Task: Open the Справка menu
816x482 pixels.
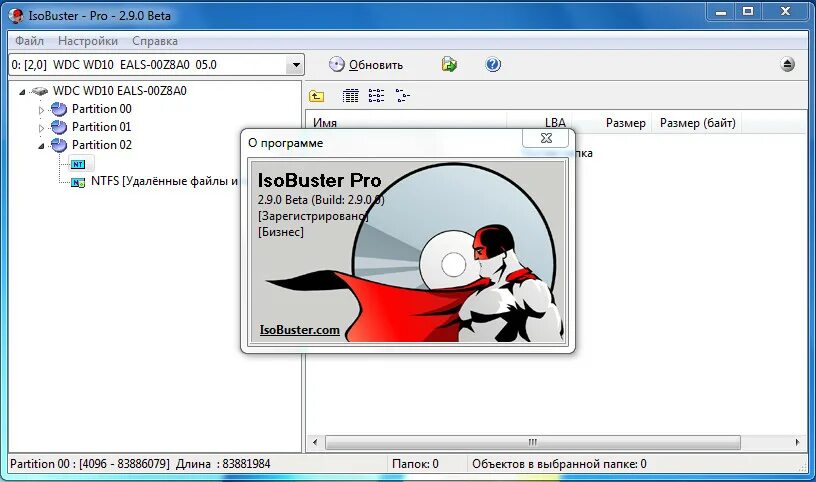Action: click(155, 41)
